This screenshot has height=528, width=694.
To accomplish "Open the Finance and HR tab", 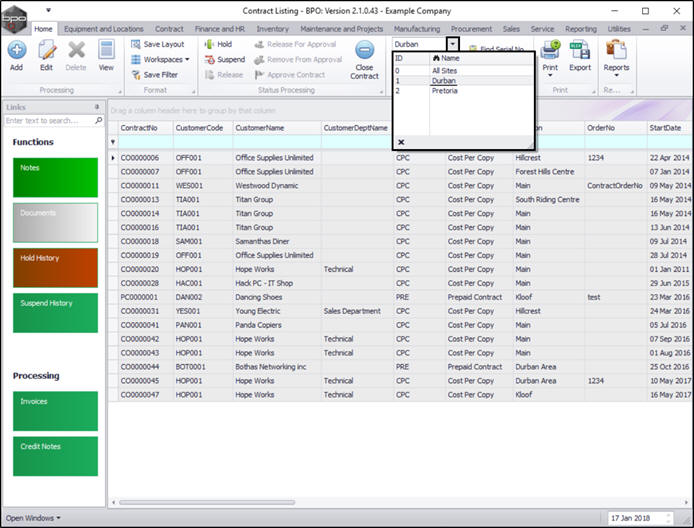I will (x=220, y=29).
